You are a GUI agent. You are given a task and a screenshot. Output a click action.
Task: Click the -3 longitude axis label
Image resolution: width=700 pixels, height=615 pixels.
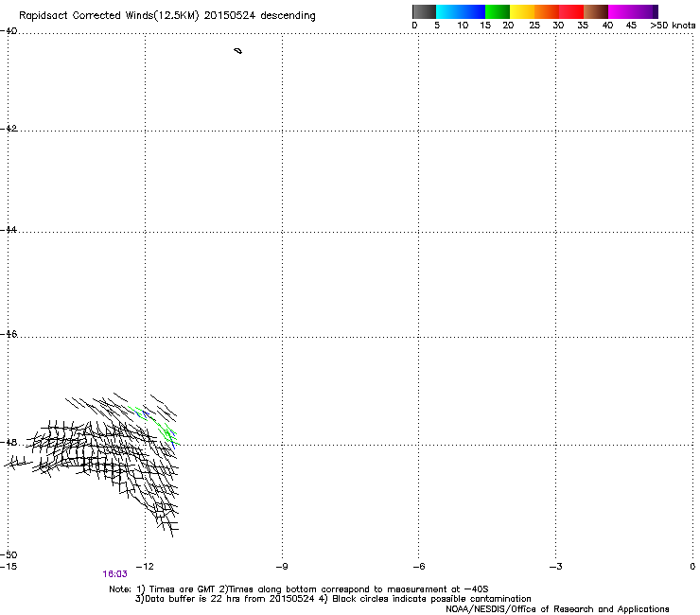point(555,567)
